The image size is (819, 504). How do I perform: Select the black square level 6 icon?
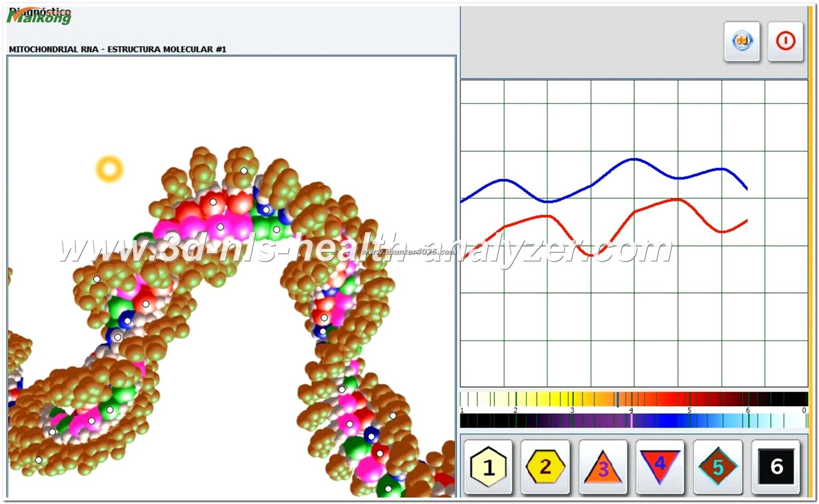(x=776, y=466)
